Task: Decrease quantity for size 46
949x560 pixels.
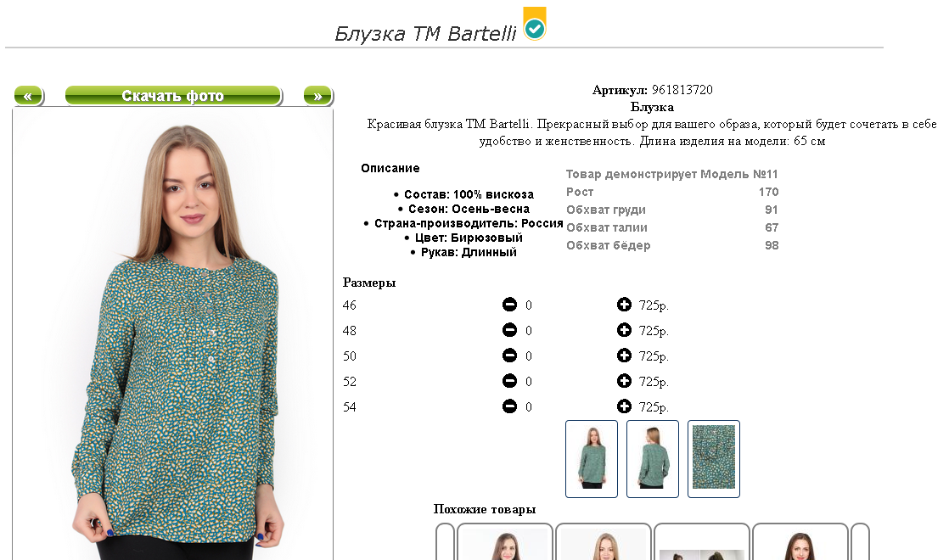Action: pos(509,305)
